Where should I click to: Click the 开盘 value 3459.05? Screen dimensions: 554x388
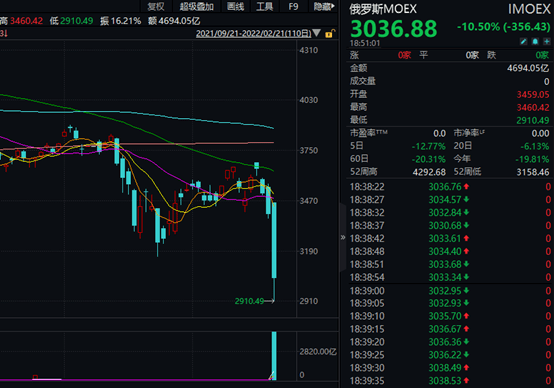(x=533, y=94)
